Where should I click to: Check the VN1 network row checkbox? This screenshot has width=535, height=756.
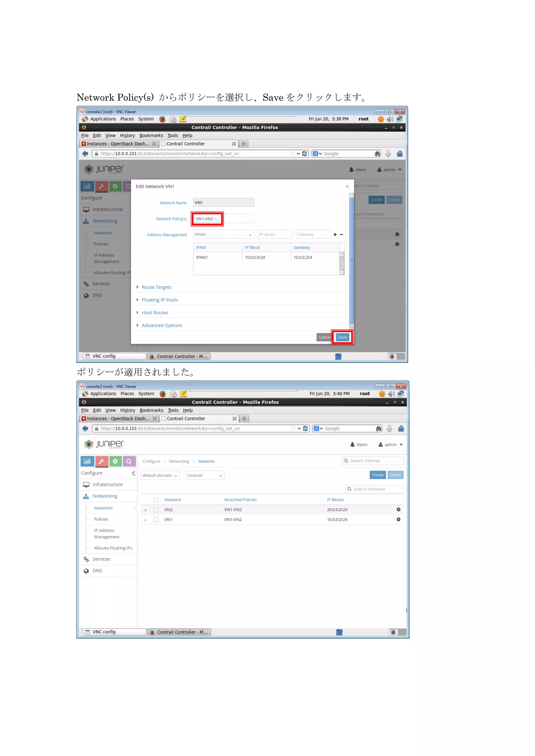[x=156, y=519]
